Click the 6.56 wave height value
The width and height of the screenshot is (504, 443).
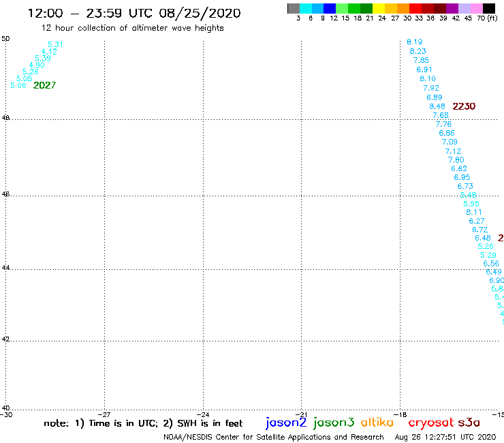click(492, 264)
